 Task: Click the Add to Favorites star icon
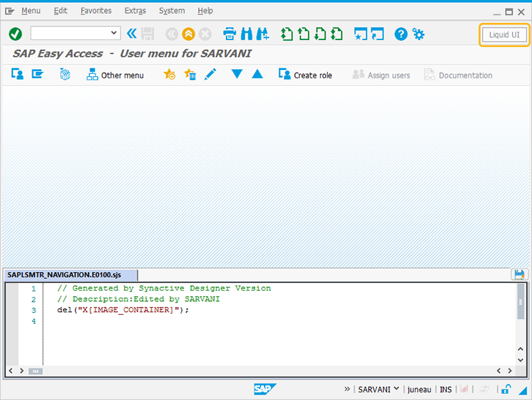pyautogui.click(x=169, y=74)
